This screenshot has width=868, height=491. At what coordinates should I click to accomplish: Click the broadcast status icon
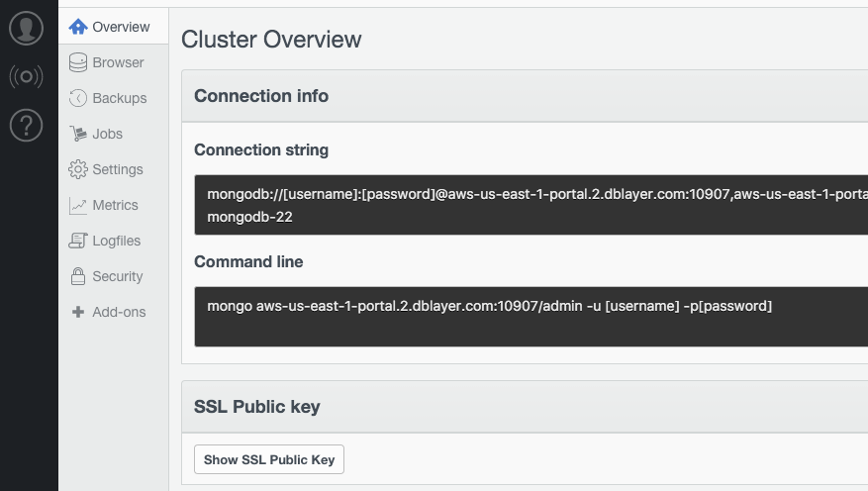click(26, 76)
